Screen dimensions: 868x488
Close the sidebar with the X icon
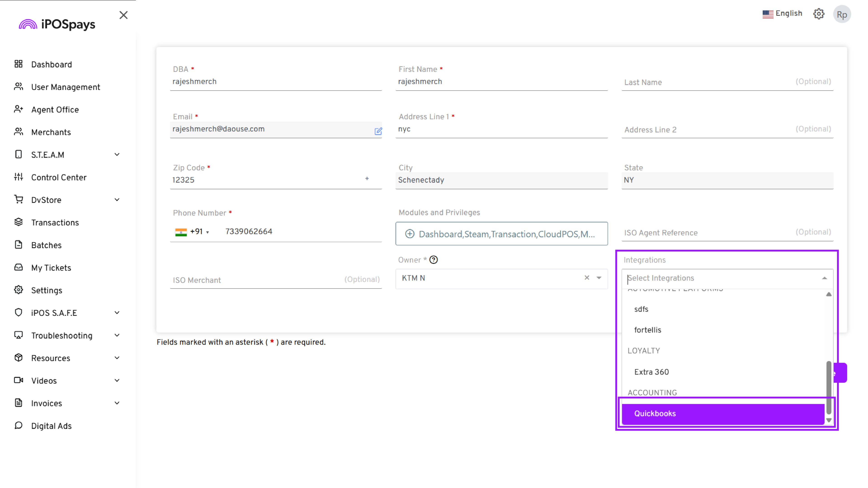123,15
